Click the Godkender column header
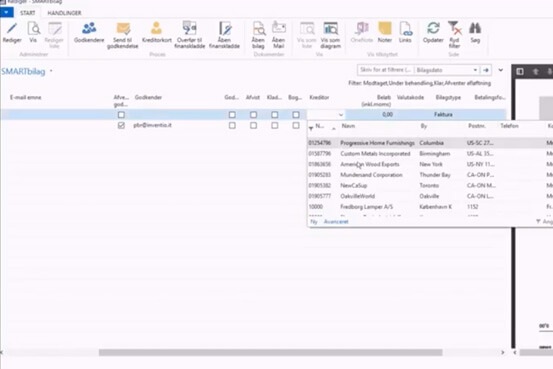 point(148,97)
